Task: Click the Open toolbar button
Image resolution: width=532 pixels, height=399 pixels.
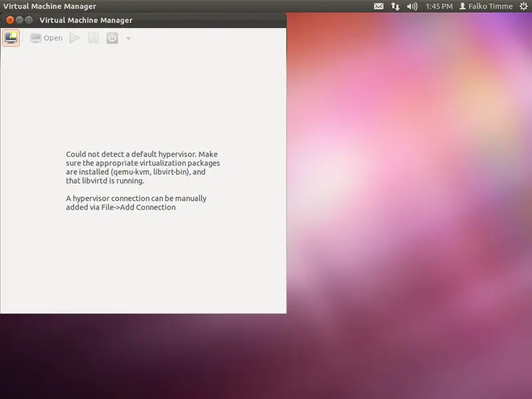Action: [46, 38]
